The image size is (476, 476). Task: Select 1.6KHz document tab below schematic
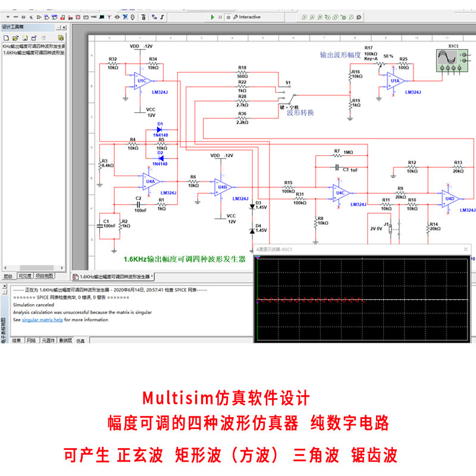pyautogui.click(x=113, y=277)
